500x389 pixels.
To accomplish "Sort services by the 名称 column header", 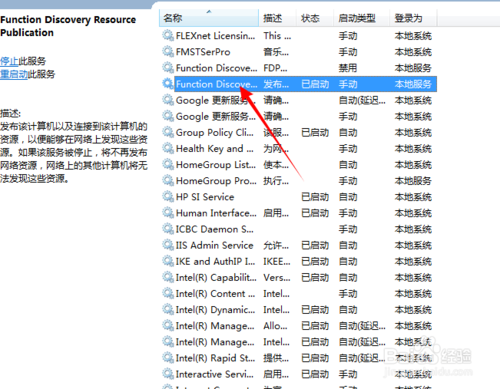I will (209, 18).
